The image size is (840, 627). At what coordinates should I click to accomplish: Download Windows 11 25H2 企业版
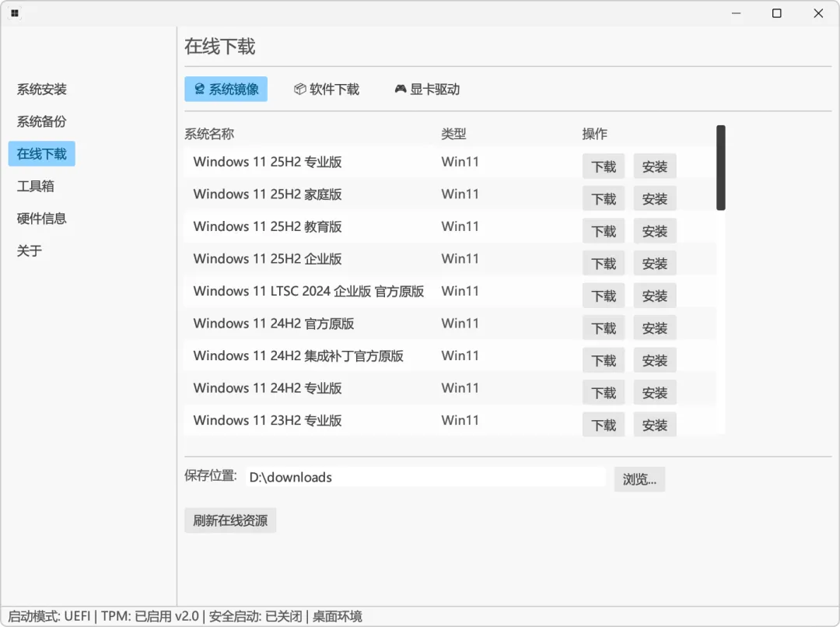[x=604, y=264]
